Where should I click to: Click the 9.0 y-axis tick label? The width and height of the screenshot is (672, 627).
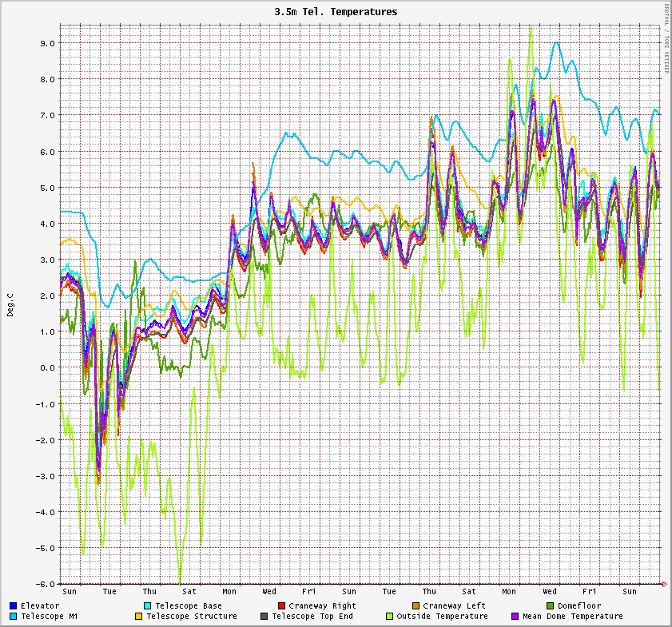pos(46,43)
